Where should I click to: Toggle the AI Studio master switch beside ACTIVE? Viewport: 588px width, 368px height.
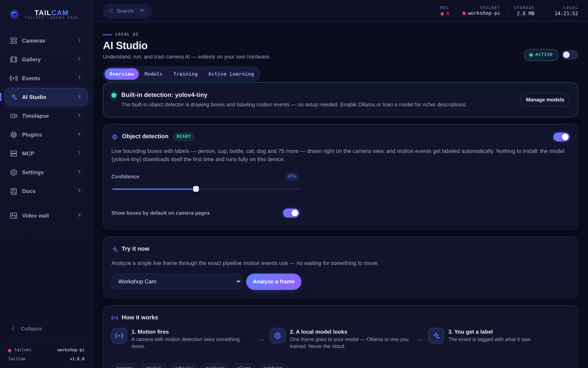pos(570,55)
